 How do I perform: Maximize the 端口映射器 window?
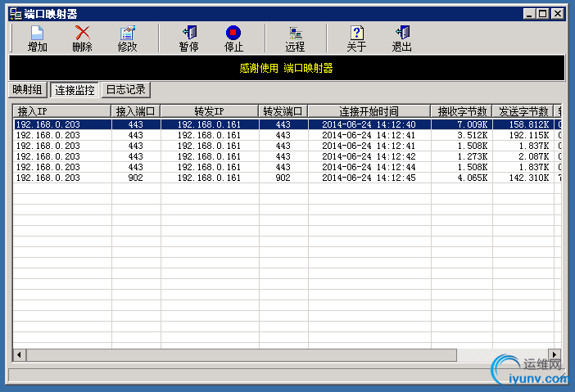[x=543, y=14]
